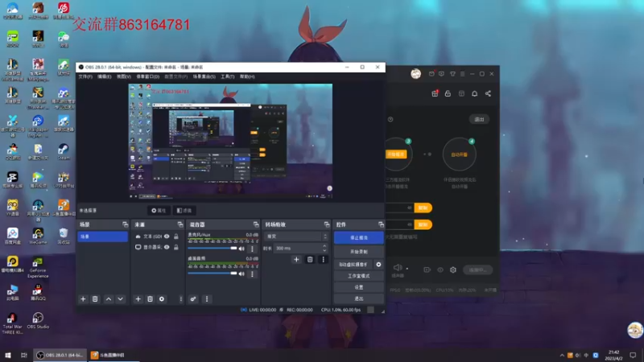644x362 pixels.
Task: Open the 编辑(E) menu in OBS
Action: (105, 76)
